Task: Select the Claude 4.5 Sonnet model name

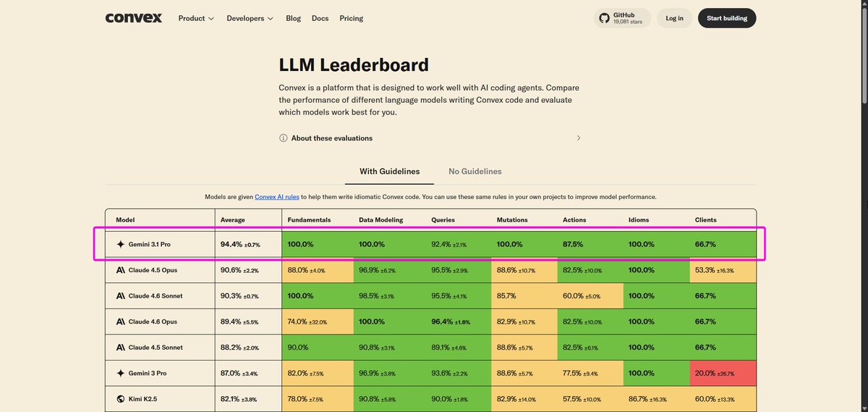Action: pyautogui.click(x=156, y=348)
